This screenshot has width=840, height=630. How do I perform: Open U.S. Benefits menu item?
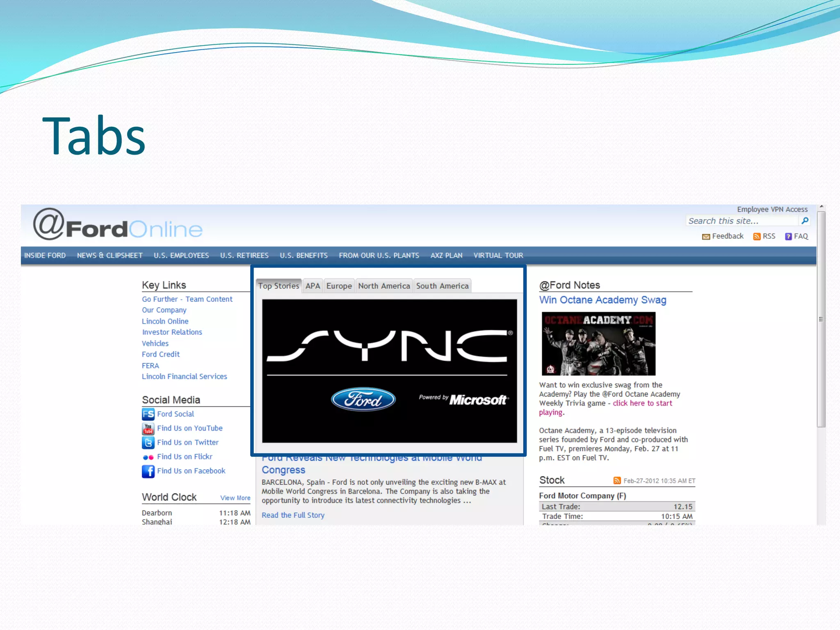(x=304, y=256)
